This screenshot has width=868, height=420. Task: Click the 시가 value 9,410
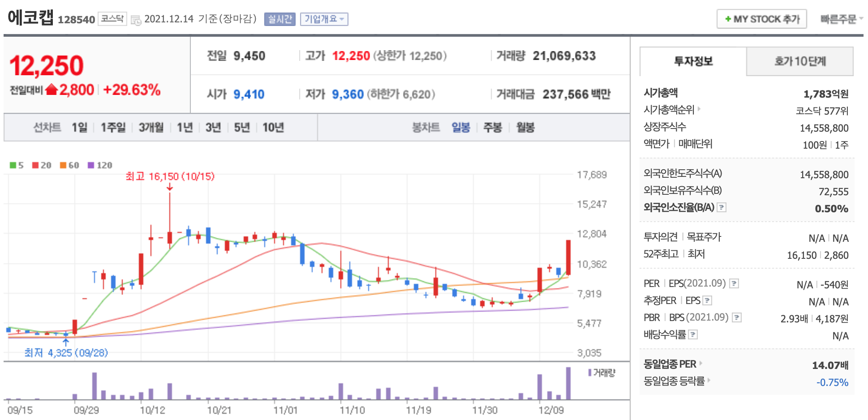pyautogui.click(x=249, y=94)
